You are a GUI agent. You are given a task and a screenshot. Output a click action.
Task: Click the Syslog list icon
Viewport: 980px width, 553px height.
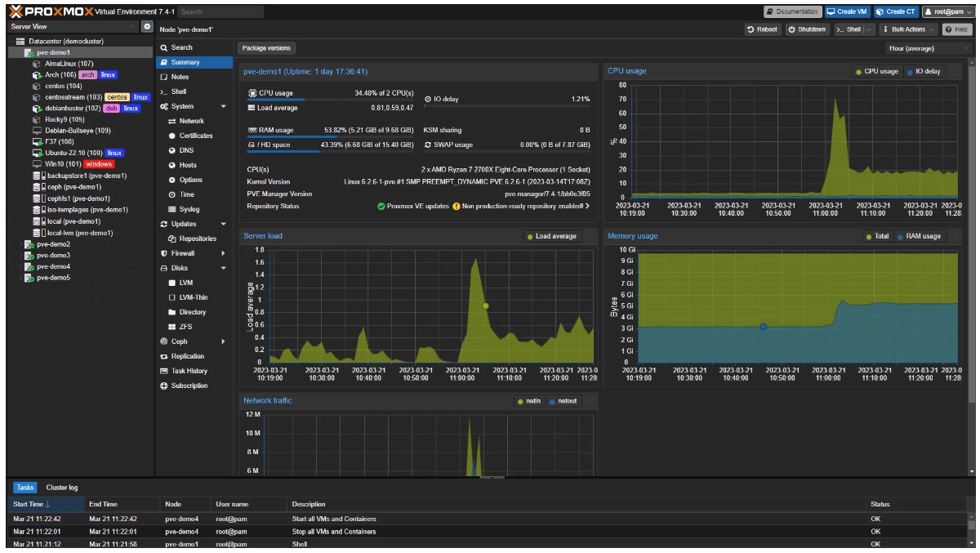tap(172, 209)
